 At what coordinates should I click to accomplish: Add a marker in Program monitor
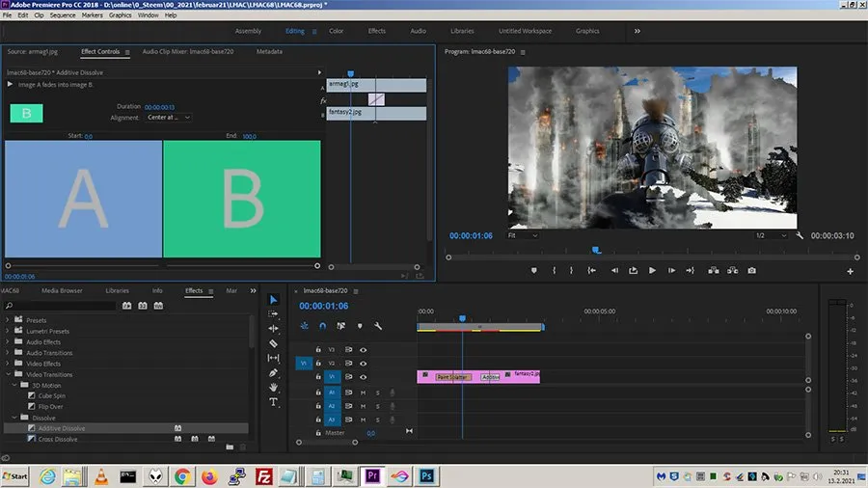(x=533, y=270)
